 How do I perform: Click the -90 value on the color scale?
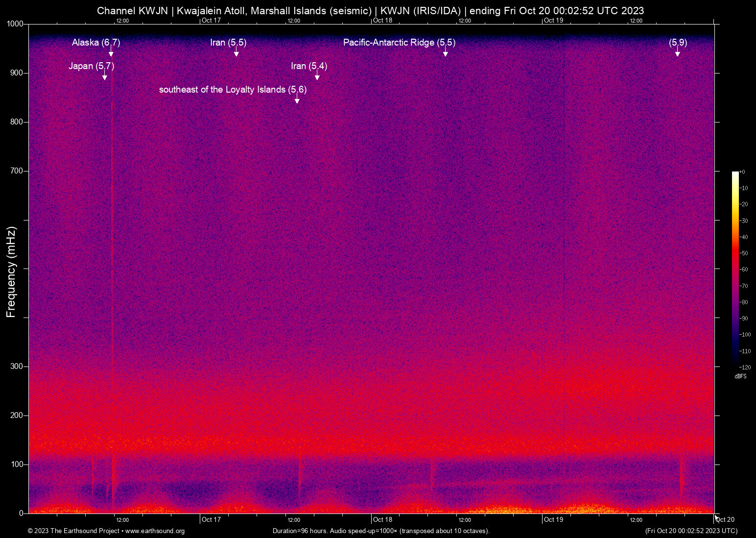click(744, 318)
